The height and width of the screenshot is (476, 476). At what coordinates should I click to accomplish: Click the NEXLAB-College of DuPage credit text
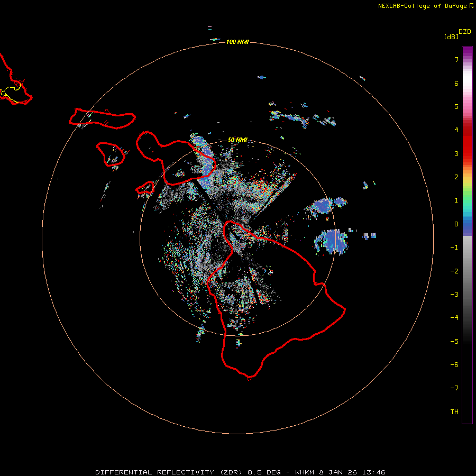[425, 6]
